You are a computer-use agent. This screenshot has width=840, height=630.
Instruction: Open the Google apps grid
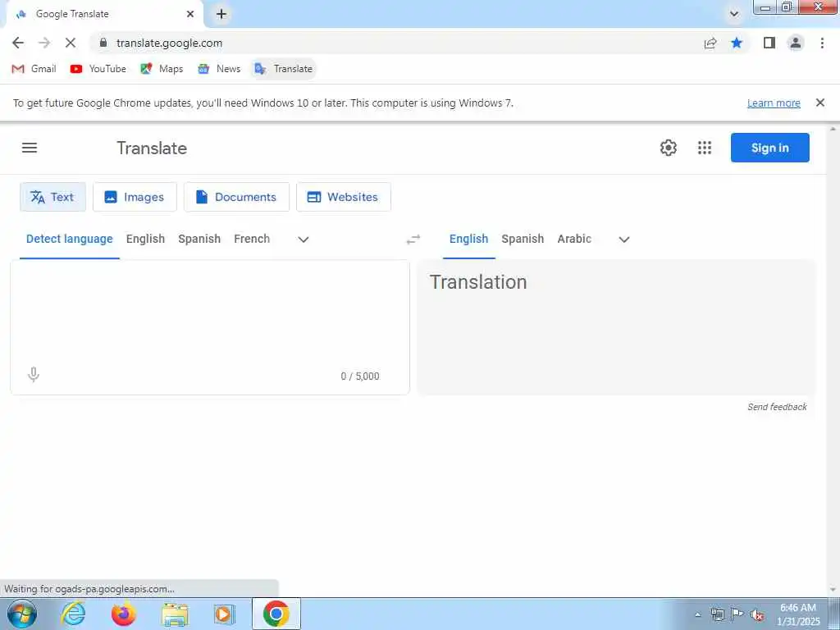[705, 148]
